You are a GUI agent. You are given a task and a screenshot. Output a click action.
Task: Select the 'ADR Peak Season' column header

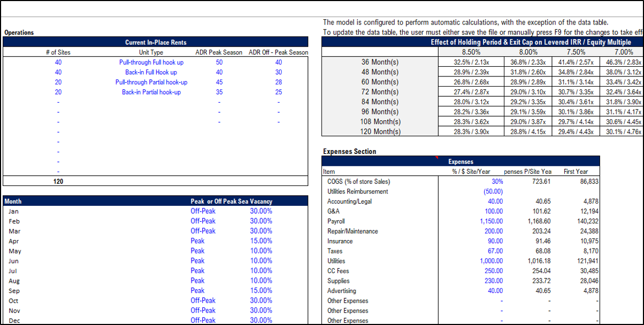pyautogui.click(x=219, y=52)
